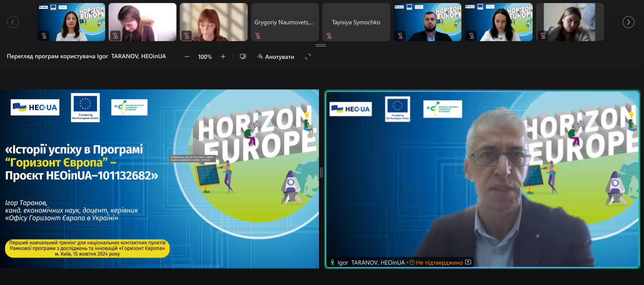Zoom out the shared content with minus

click(187, 57)
